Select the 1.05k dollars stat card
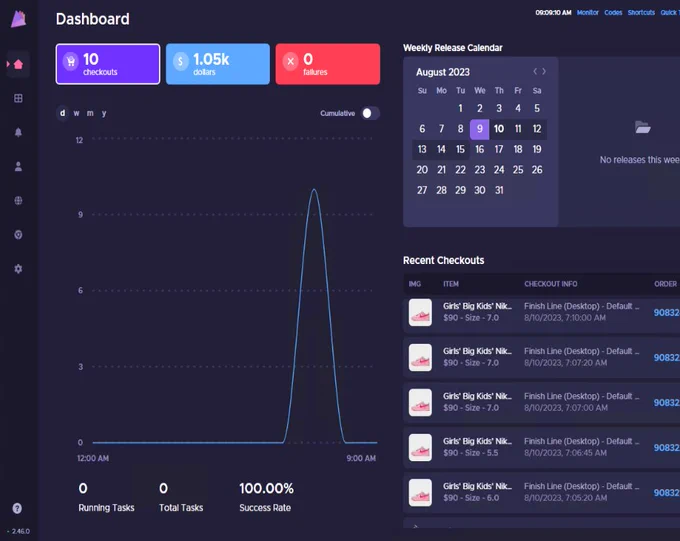The image size is (680, 541). [218, 64]
